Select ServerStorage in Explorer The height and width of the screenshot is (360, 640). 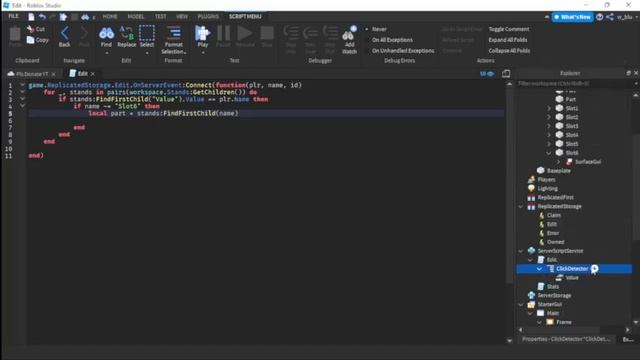[554, 296]
